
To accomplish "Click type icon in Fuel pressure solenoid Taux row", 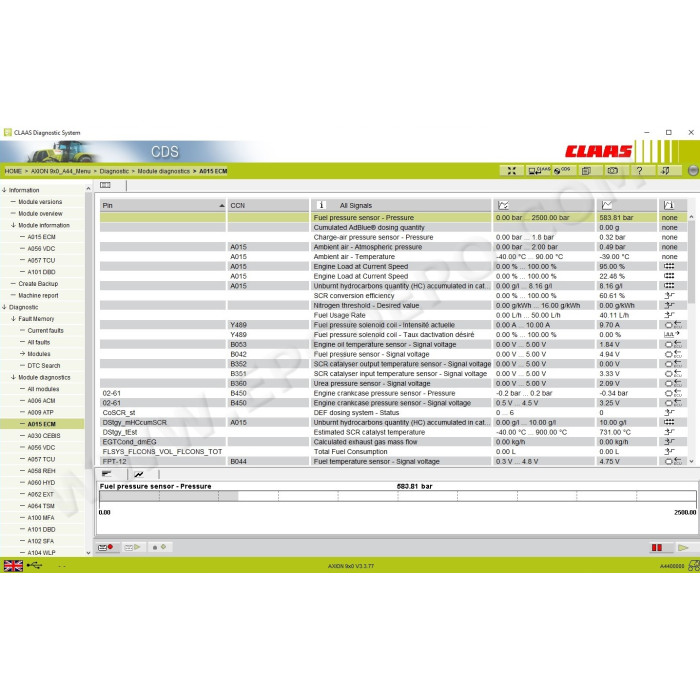I will pos(671,334).
